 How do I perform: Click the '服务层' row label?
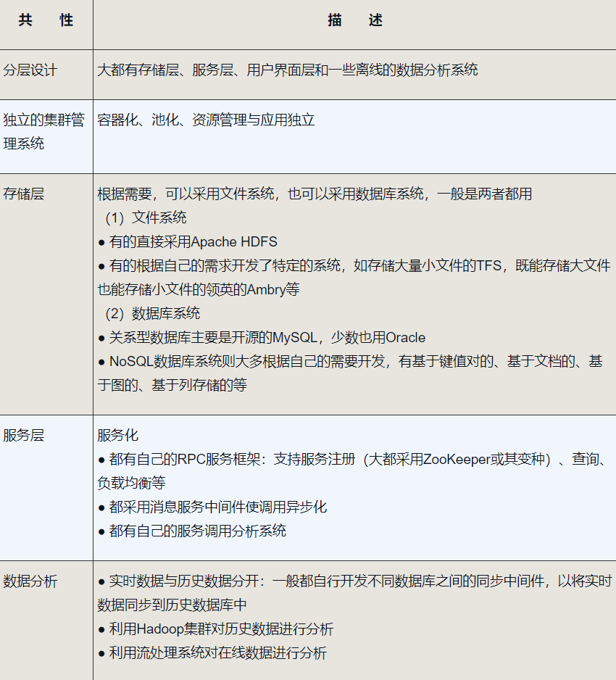pos(24,435)
